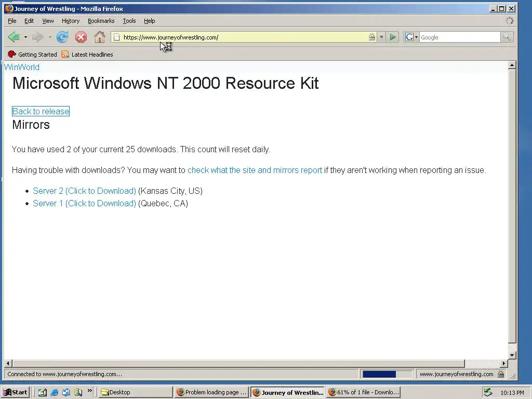Download from Server 2 Kansas City
Image resolution: width=532 pixels, height=399 pixels.
84,191
